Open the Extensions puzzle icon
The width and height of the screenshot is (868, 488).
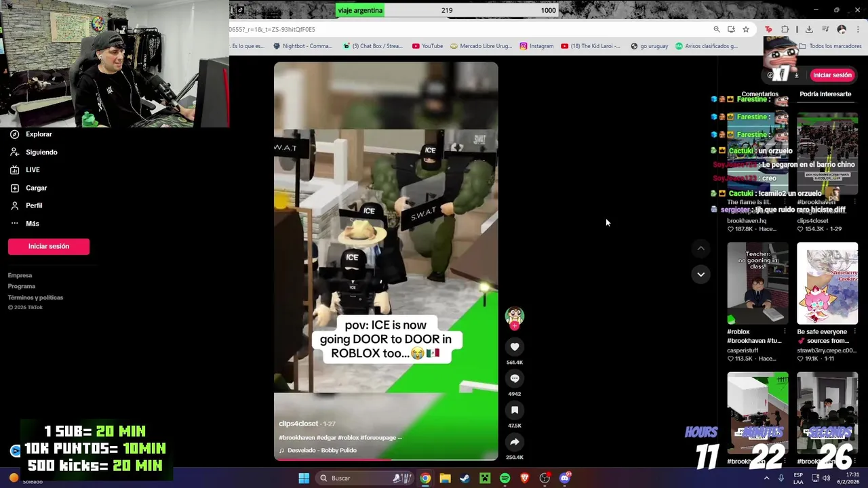click(785, 29)
